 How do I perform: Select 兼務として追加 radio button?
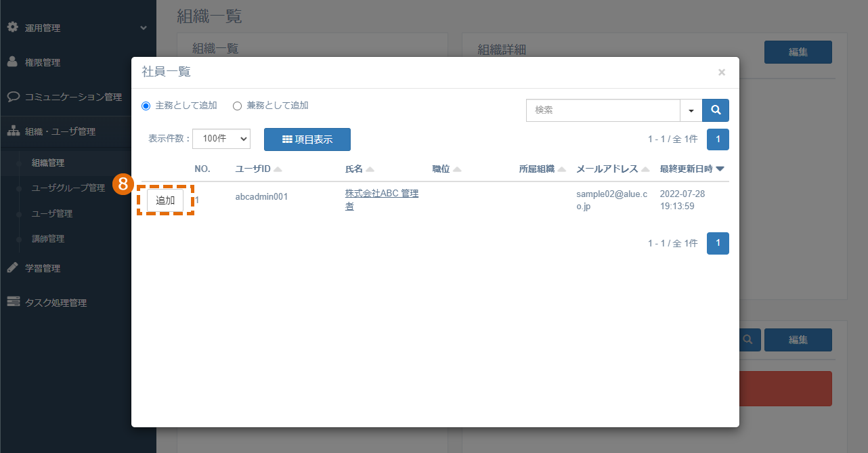(237, 106)
